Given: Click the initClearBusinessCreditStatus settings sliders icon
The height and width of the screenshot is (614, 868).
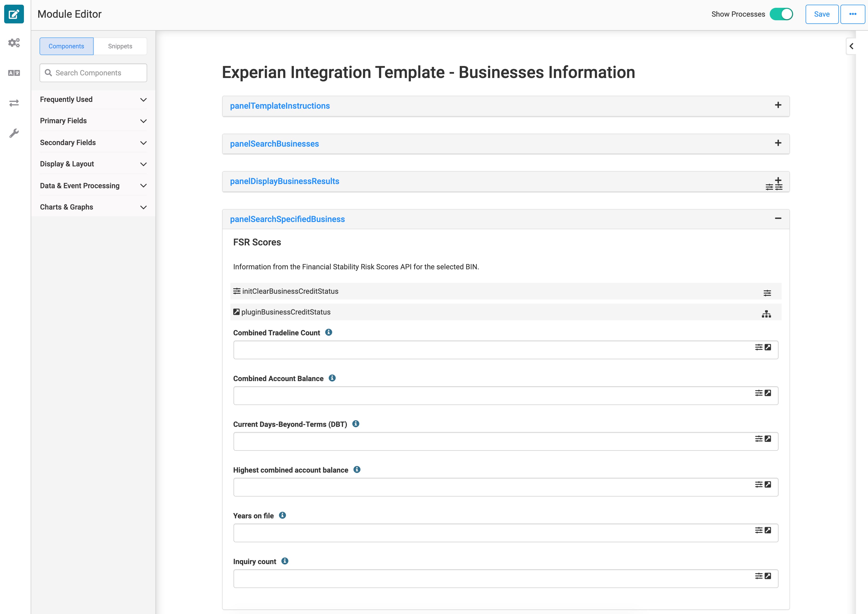Looking at the screenshot, I should coord(767,293).
